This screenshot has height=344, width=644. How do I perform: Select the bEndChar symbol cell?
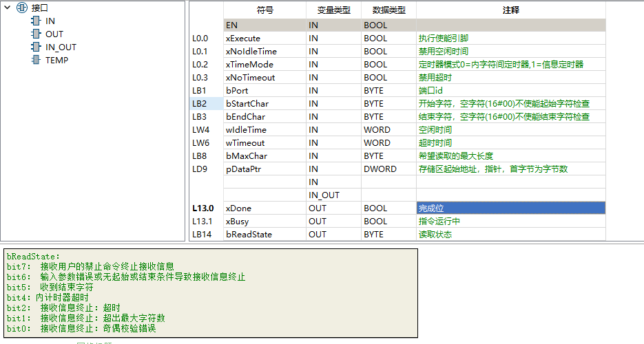[265, 117]
